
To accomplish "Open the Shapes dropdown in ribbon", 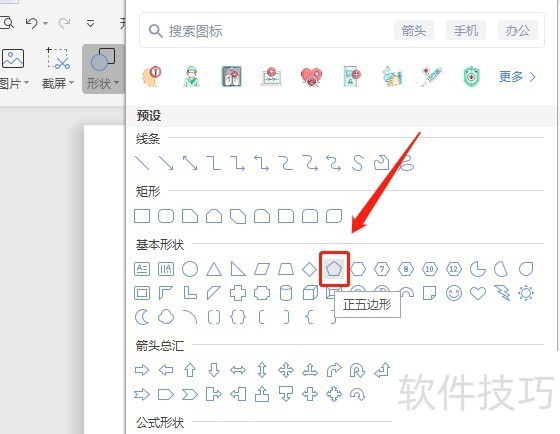I will point(103,69).
